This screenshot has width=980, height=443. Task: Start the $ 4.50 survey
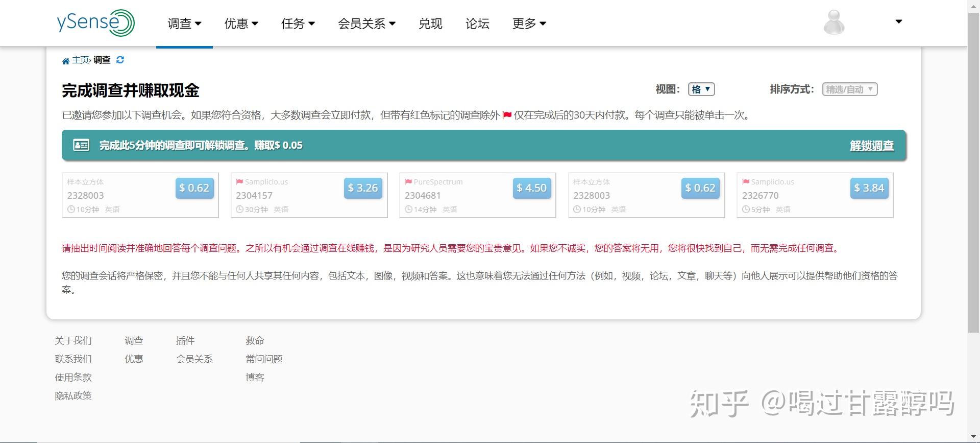pyautogui.click(x=531, y=188)
